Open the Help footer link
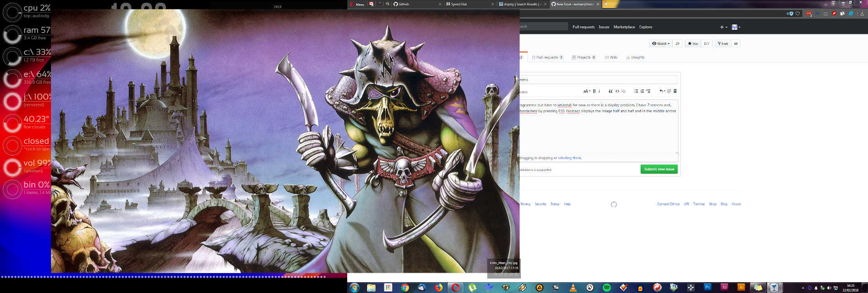 click(567, 204)
